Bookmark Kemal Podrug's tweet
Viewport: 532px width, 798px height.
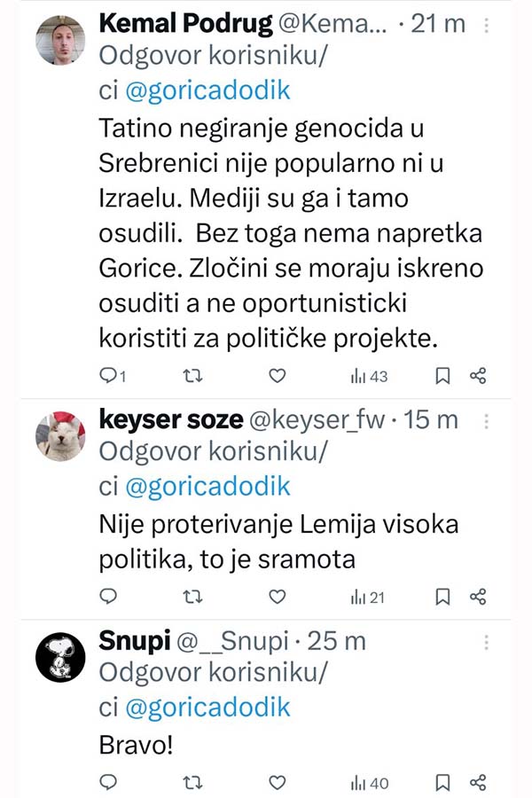tap(443, 376)
